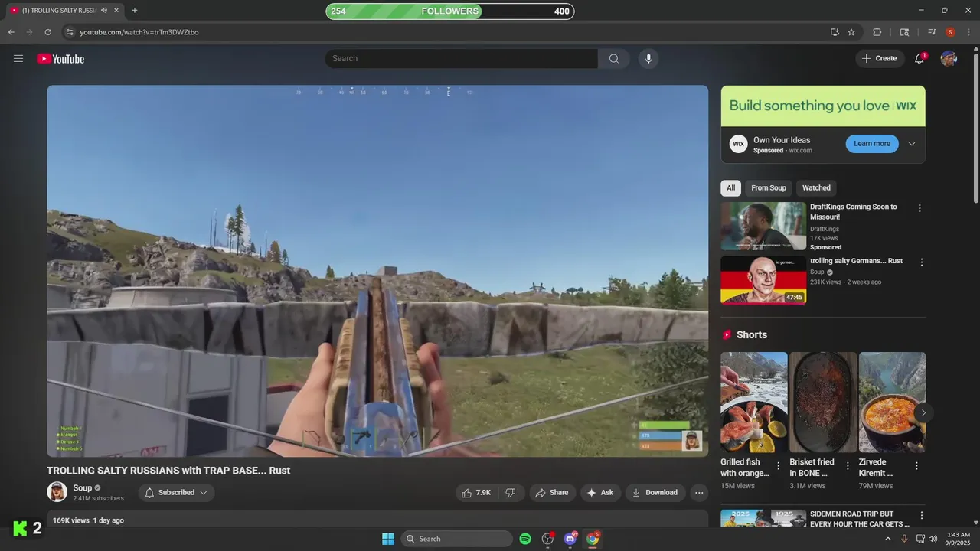Open the notifications bell

(x=920, y=59)
